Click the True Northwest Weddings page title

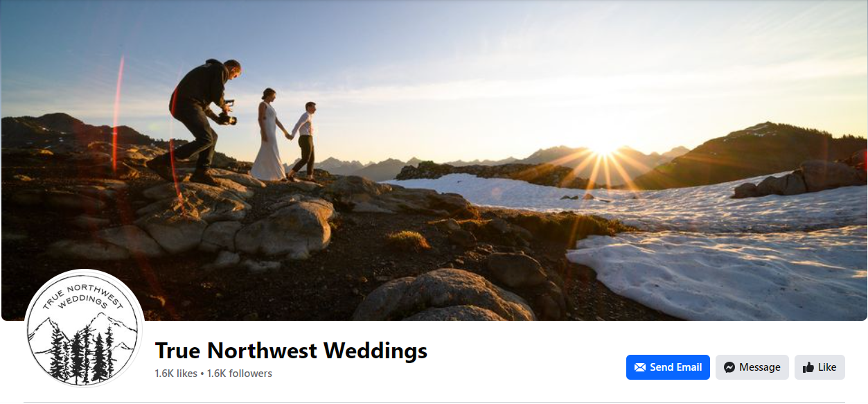(291, 351)
